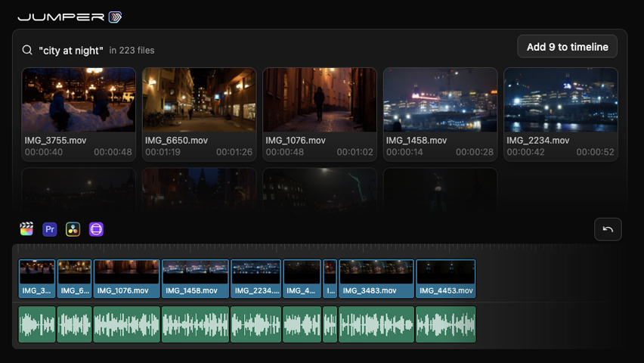The height and width of the screenshot is (363, 644).
Task: Click the Jumper logo
Action: (x=70, y=17)
